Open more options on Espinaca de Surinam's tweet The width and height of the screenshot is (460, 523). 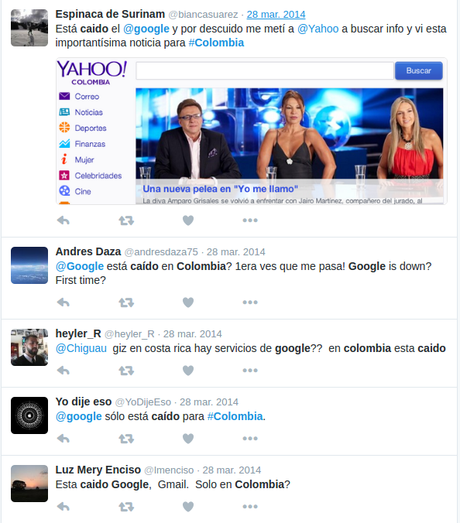(250, 220)
